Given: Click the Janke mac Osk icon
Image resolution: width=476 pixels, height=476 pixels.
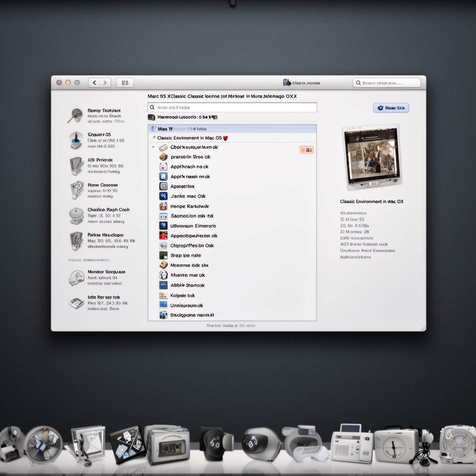Looking at the screenshot, I should coord(163,196).
